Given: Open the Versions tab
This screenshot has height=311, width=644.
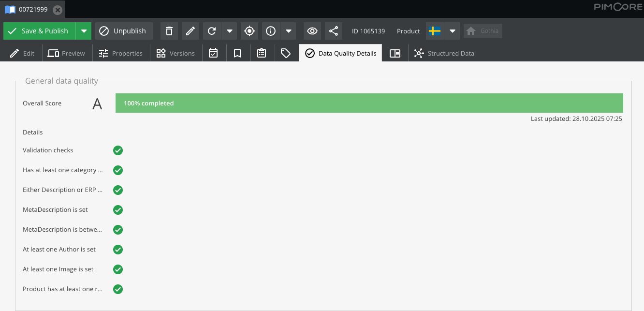Looking at the screenshot, I should 176,53.
